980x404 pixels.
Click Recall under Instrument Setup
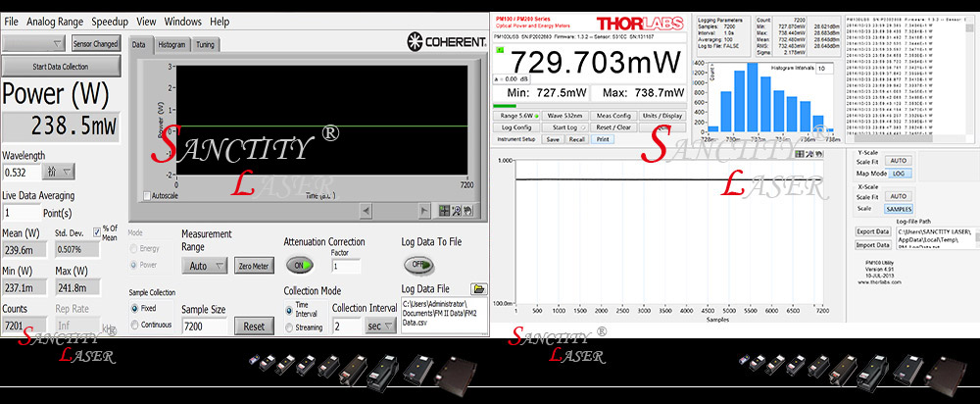(x=576, y=139)
